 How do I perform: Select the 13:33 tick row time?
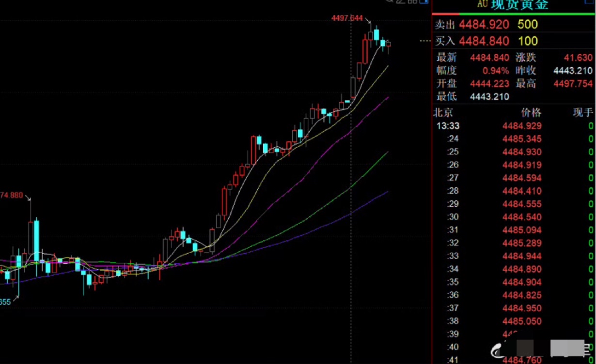(448, 126)
